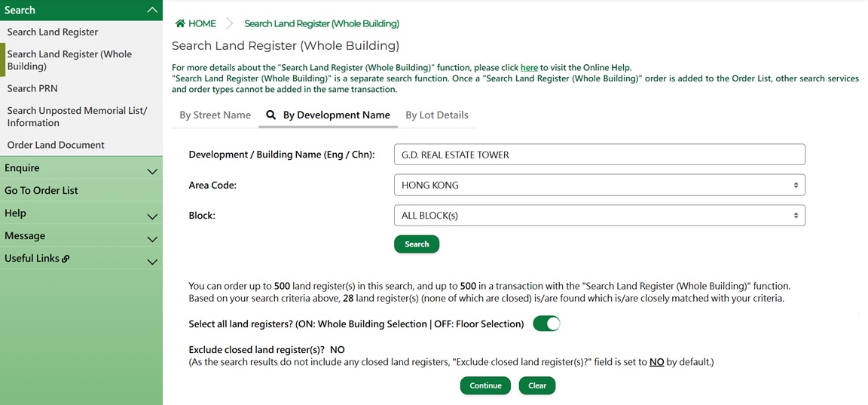Open the Online Help 'here' link
The image size is (868, 405).
point(529,68)
